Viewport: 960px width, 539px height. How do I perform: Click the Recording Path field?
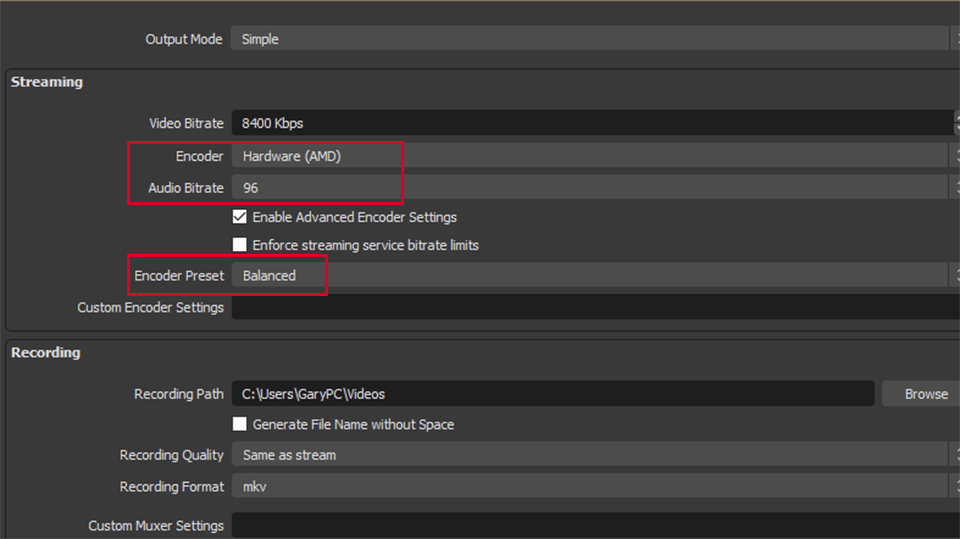point(553,394)
